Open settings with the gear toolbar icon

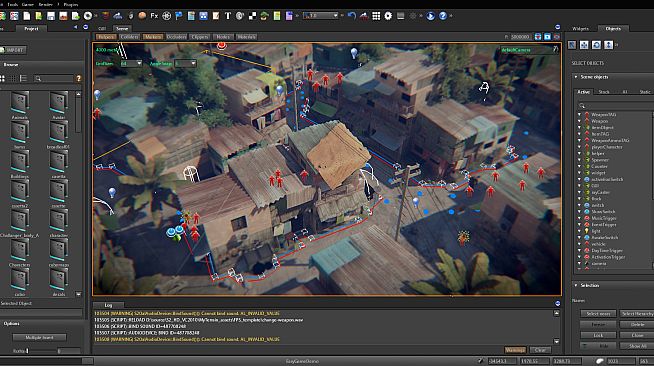tap(388, 16)
